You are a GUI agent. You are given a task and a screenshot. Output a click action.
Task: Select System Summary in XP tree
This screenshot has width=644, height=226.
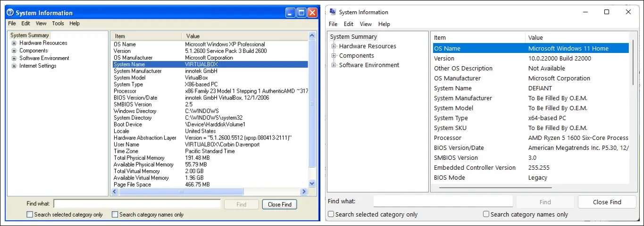[x=30, y=35]
